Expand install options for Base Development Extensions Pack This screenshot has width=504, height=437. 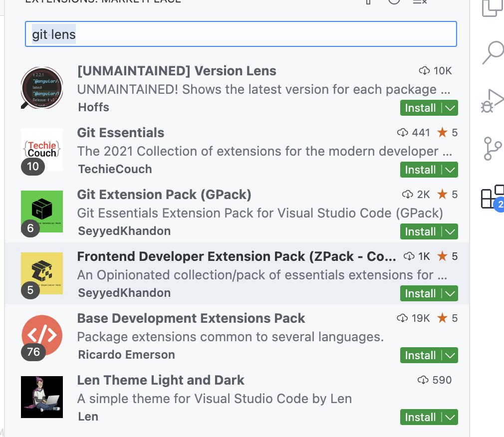pyautogui.click(x=452, y=355)
